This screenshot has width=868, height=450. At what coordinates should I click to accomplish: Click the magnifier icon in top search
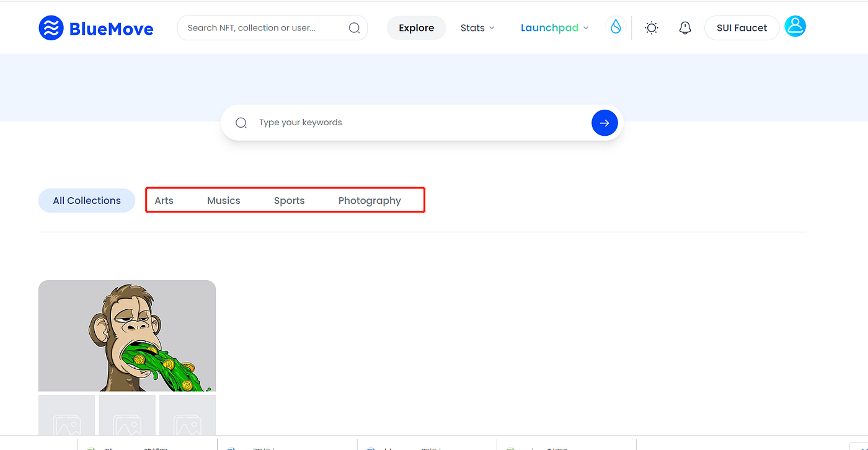354,28
